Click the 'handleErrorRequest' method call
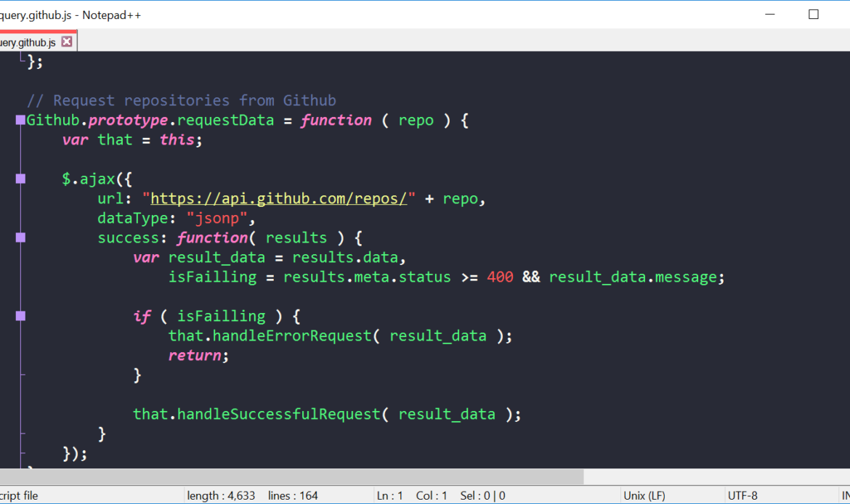 (x=292, y=336)
